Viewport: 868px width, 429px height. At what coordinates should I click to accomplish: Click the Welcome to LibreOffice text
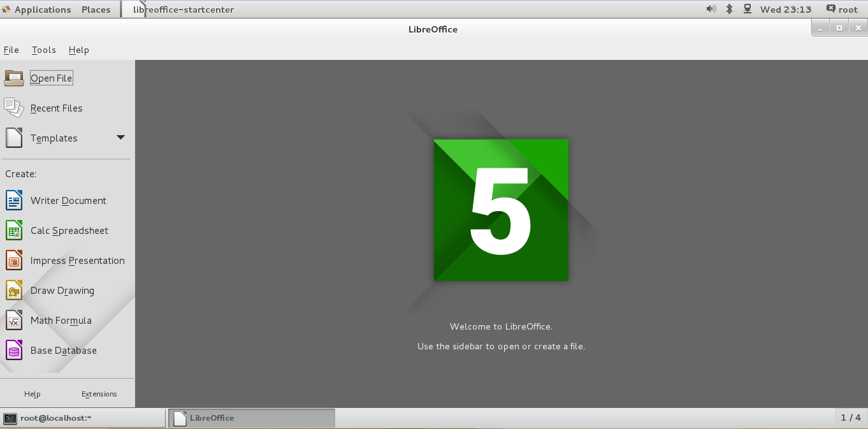[501, 326]
